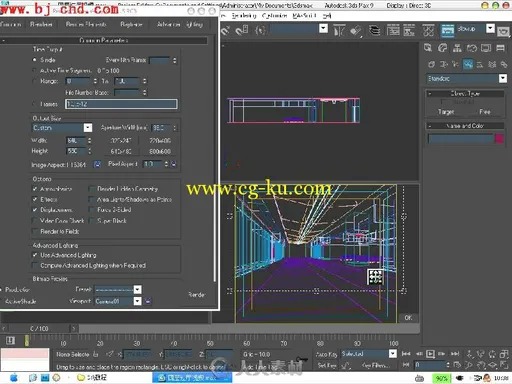The width and height of the screenshot is (512, 384).
Task: Select the Shapes category icon
Action: 444,64
